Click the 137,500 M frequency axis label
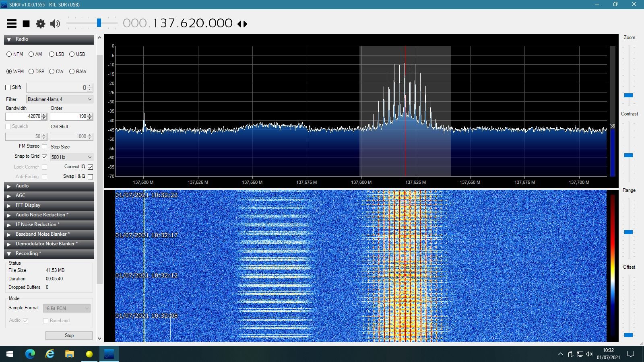This screenshot has height=362, width=644. pyautogui.click(x=143, y=183)
